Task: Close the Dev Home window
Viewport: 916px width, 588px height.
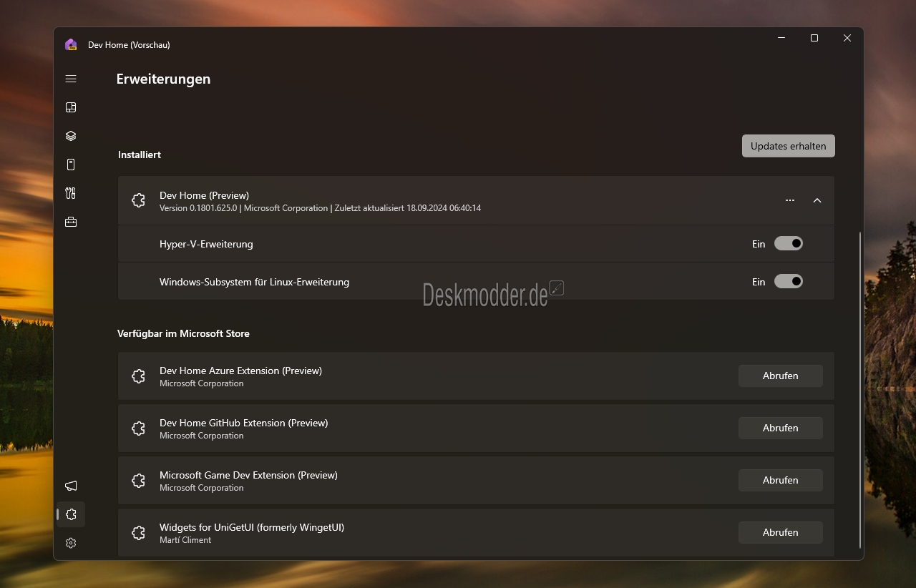Action: pyautogui.click(x=847, y=38)
